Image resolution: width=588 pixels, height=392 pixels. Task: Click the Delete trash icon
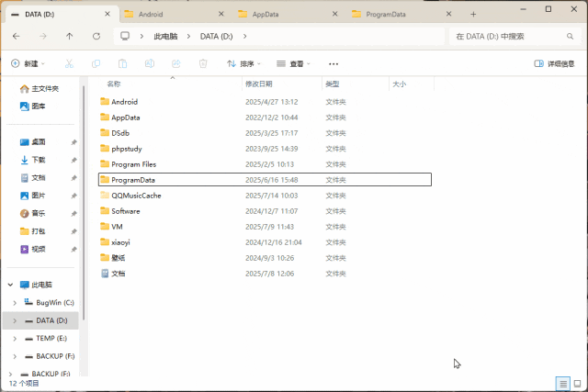[x=203, y=63]
